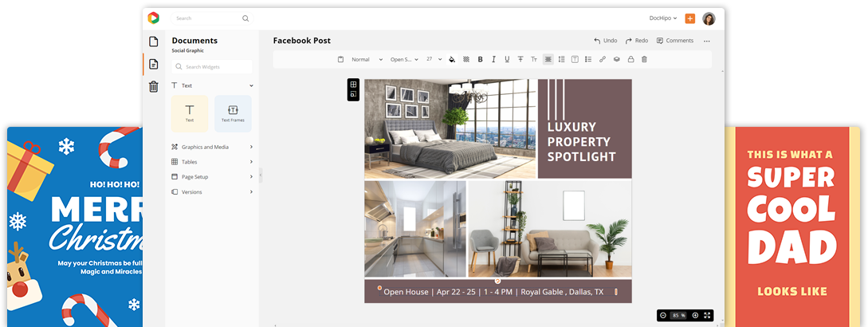868x327 pixels.
Task: Click the text box frame icon in toolbar
Action: [x=575, y=59]
